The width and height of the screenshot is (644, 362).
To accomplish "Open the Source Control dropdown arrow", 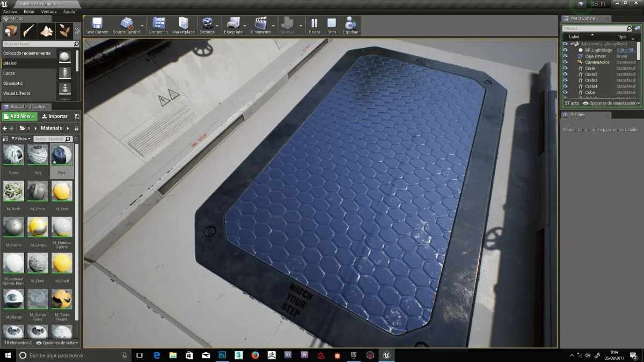I will [142, 26].
